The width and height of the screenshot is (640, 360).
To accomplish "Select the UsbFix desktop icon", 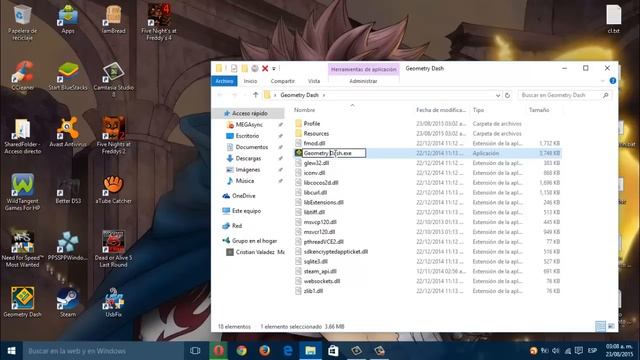I will coord(113,302).
